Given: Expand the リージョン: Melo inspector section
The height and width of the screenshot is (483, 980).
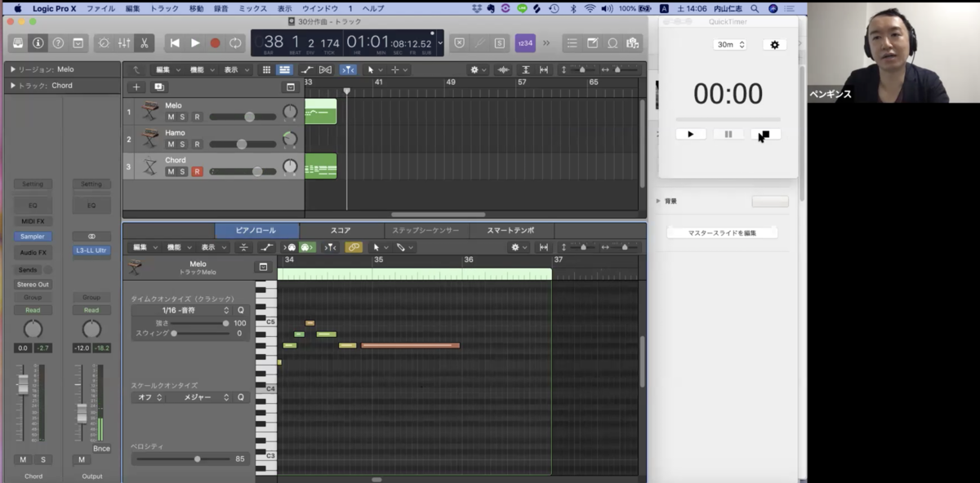Looking at the screenshot, I should (13, 69).
